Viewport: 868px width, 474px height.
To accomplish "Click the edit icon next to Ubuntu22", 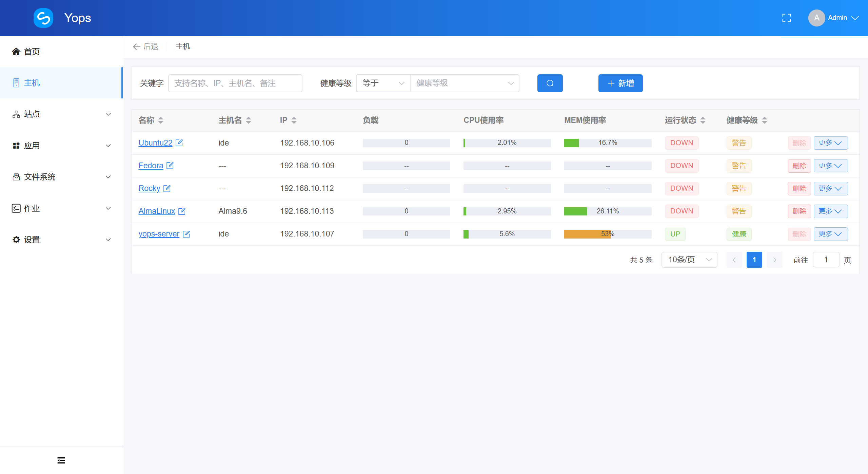I will pos(179,143).
